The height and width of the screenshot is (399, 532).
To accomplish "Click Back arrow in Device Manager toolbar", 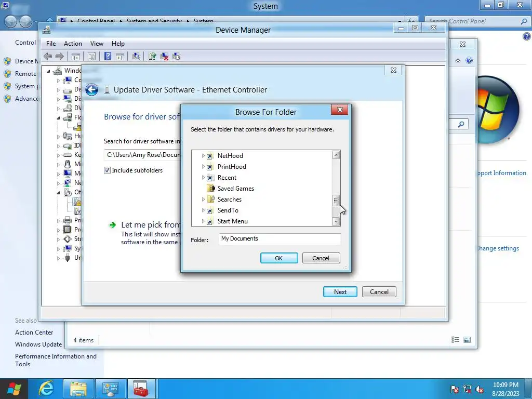I will pyautogui.click(x=48, y=56).
